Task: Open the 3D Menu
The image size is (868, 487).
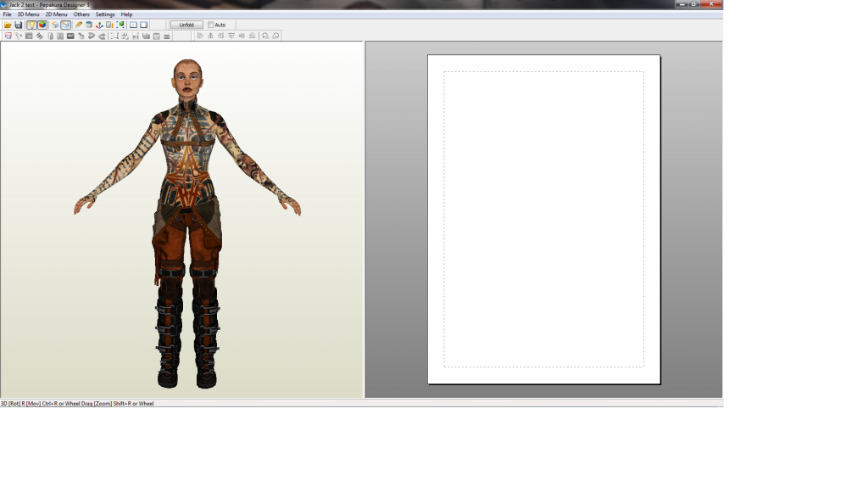Action: 28,14
